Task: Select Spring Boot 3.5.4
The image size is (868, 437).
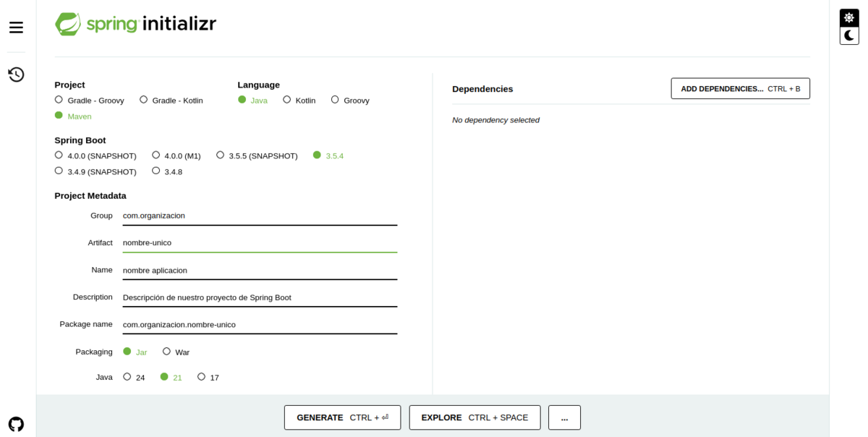Action: [328, 156]
